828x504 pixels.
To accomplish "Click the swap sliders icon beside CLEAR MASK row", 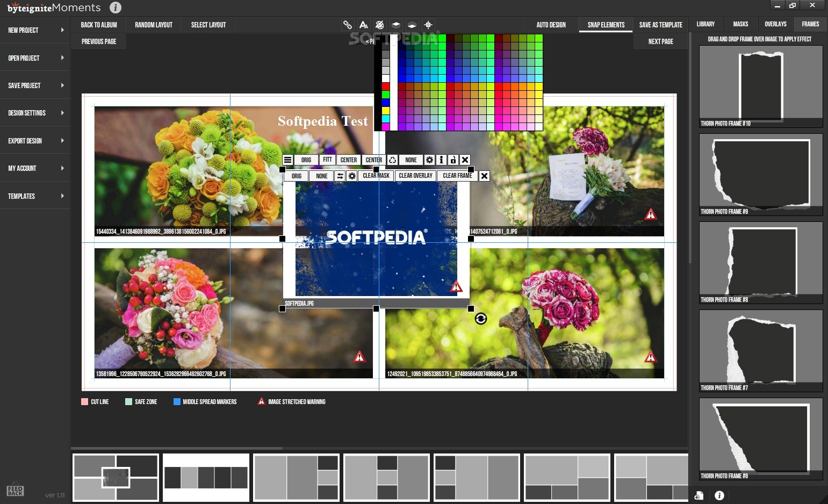I will point(340,176).
